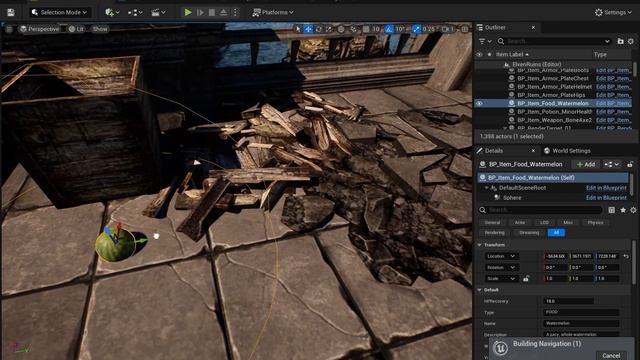Open the Edit in Blueprint link for Sphere
Image resolution: width=640 pixels, height=360 pixels.
point(606,198)
